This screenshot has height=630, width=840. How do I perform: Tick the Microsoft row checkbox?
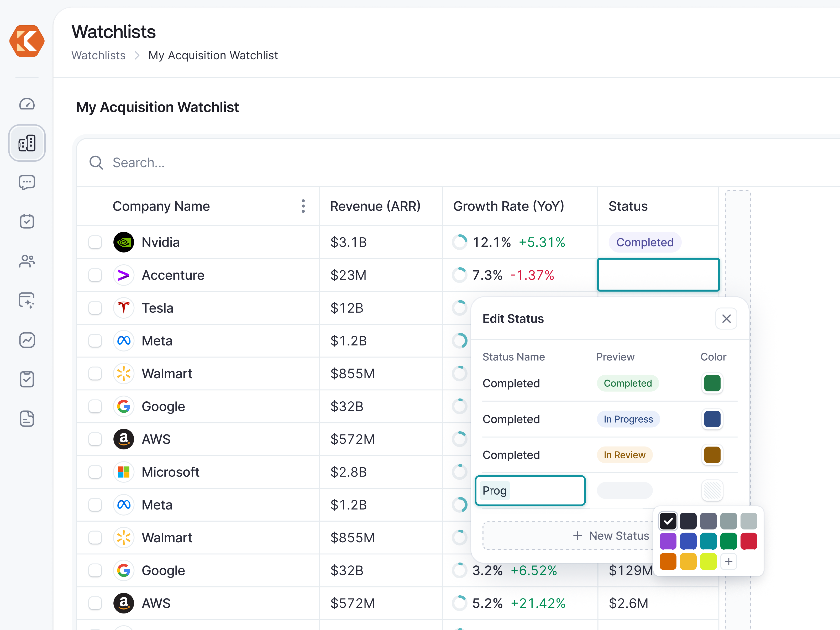(95, 472)
